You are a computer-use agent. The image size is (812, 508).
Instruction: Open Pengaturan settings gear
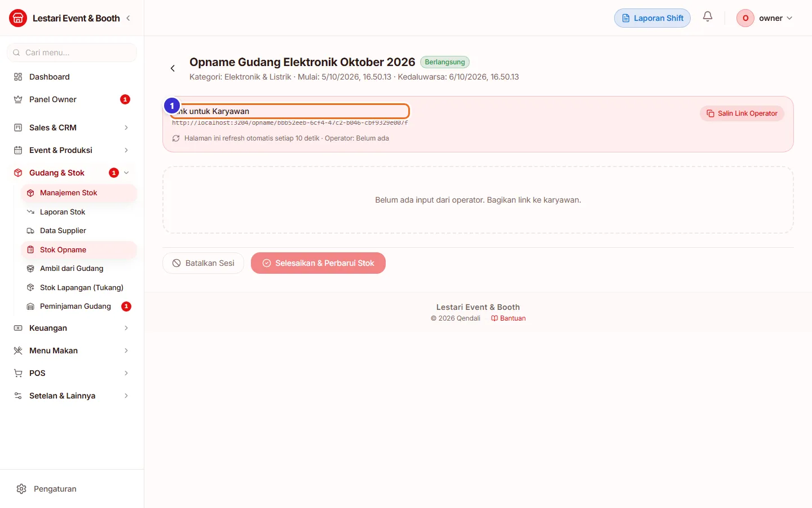21,489
